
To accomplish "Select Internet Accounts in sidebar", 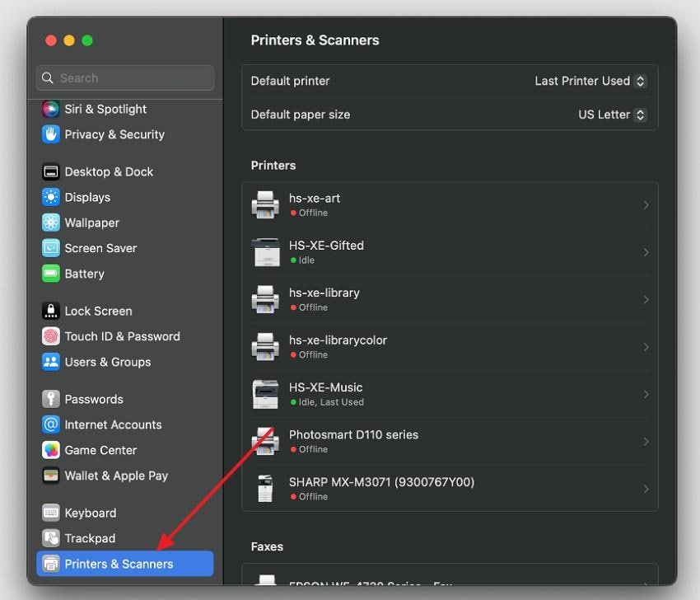I will pos(125,425).
